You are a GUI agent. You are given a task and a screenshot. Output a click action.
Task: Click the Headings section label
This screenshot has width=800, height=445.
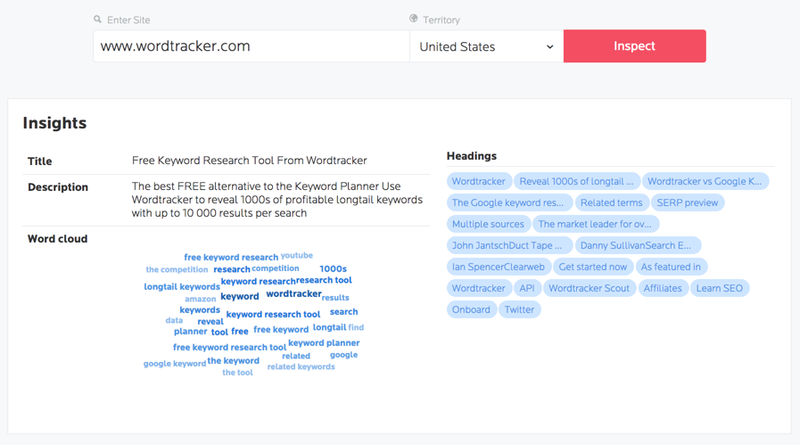click(471, 156)
